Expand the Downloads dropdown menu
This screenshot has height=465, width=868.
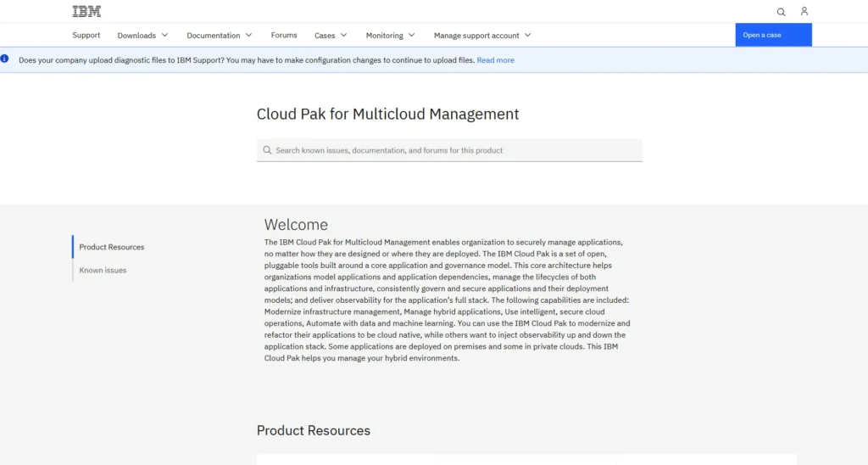click(x=142, y=36)
